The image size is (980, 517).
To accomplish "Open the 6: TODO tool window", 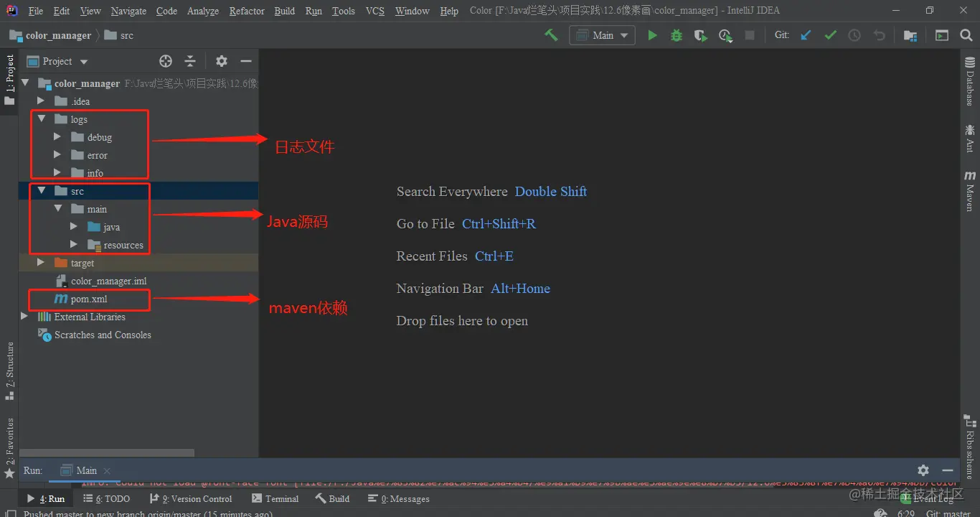I will click(107, 498).
